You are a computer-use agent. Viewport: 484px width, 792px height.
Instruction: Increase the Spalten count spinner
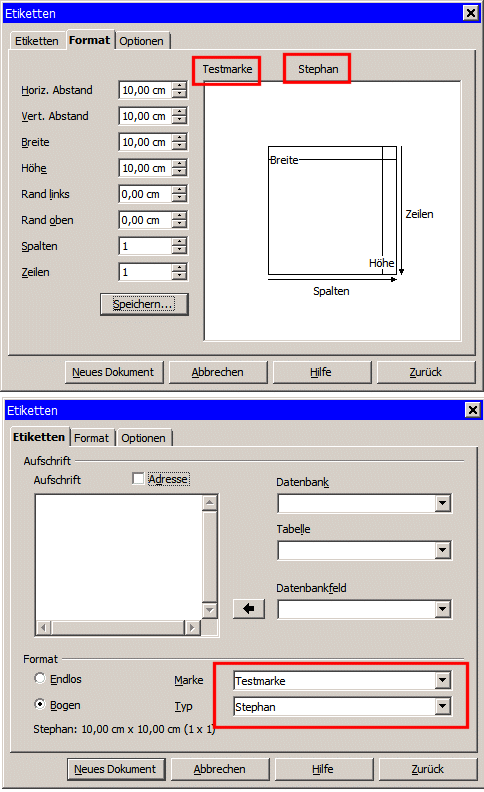179,242
